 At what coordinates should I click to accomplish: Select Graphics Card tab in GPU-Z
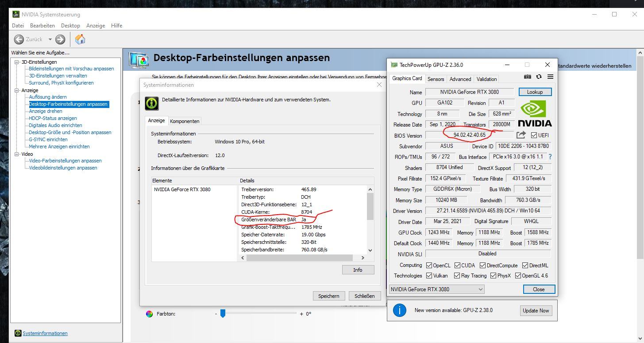pyautogui.click(x=407, y=78)
